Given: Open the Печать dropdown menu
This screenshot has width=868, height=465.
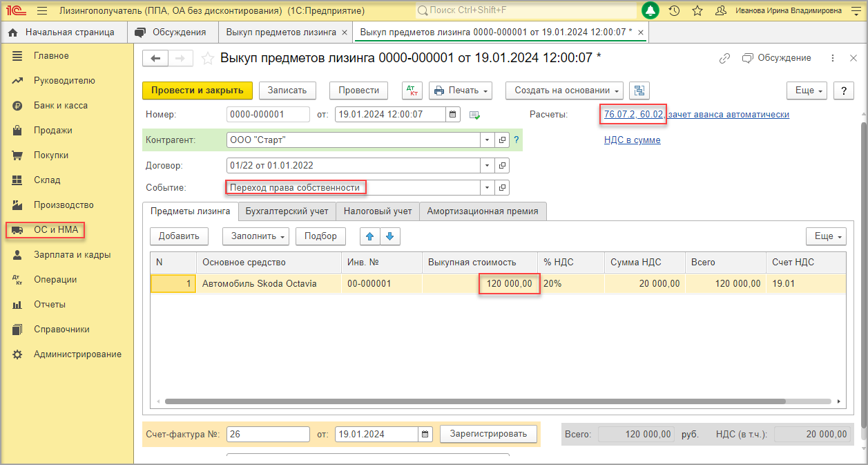Looking at the screenshot, I should click(460, 91).
